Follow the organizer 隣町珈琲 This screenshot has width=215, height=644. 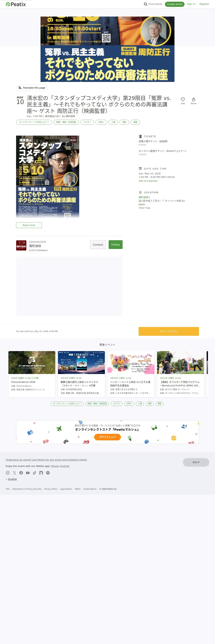click(116, 245)
